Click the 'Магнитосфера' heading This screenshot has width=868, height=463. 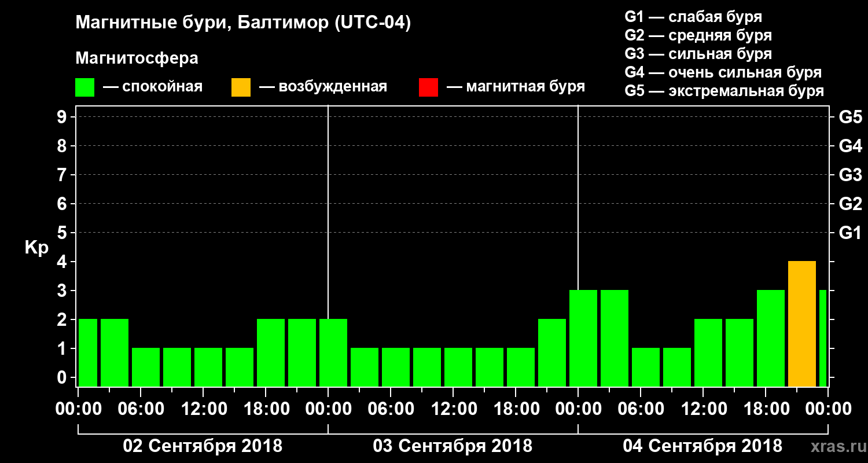[137, 58]
